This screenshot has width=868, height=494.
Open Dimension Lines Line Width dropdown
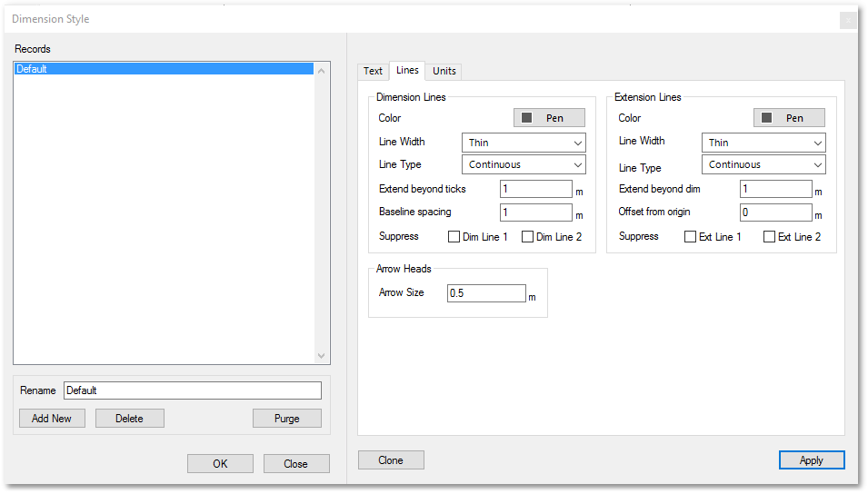(524, 143)
